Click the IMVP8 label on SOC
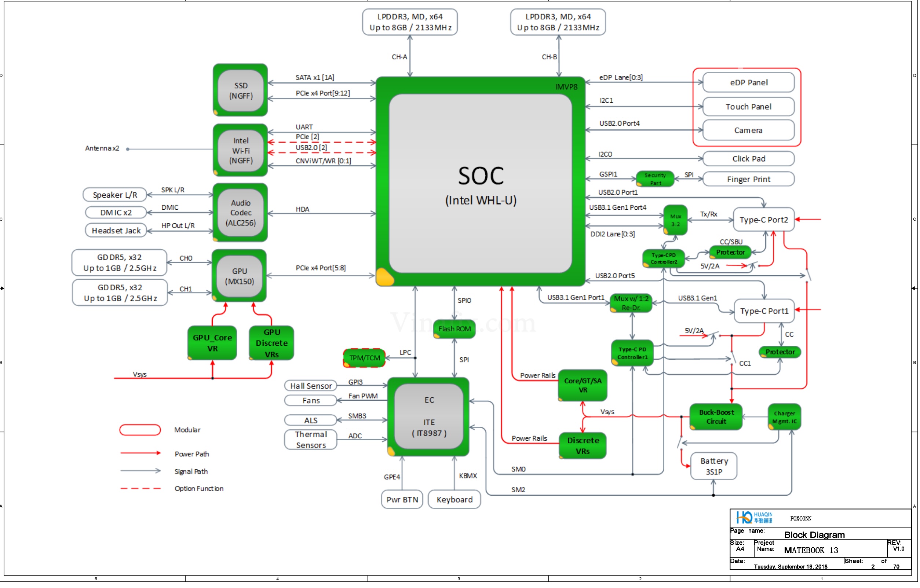920x588 pixels. 566,87
